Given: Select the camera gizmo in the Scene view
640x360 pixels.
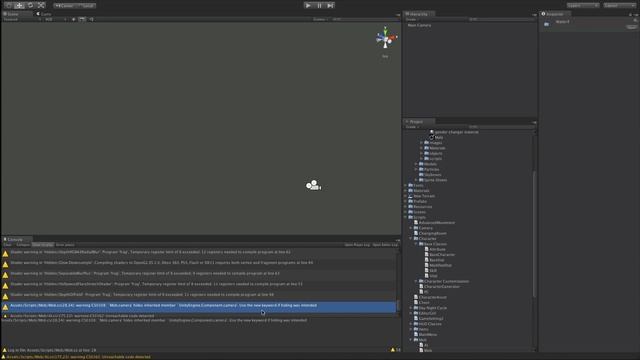Looking at the screenshot, I should [x=313, y=185].
